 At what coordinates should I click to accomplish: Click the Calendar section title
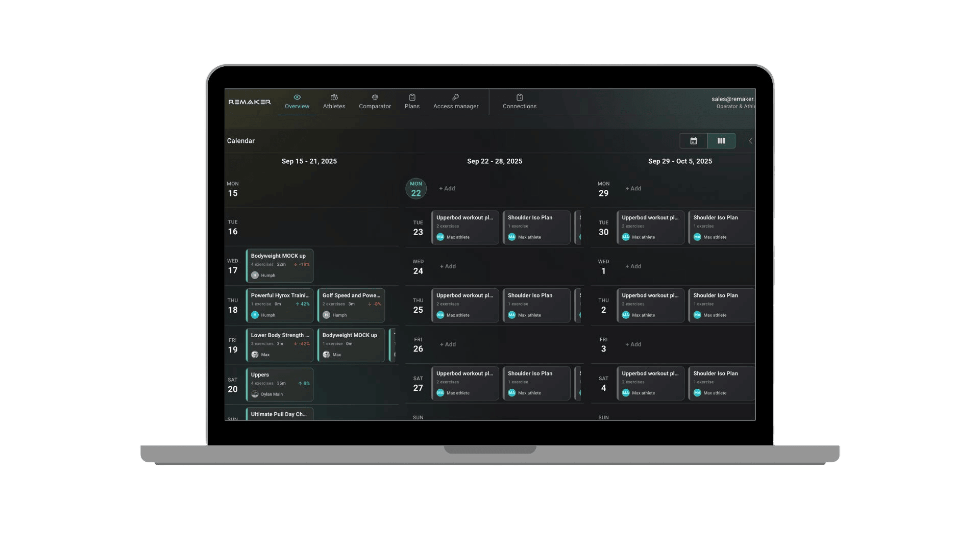coord(241,141)
